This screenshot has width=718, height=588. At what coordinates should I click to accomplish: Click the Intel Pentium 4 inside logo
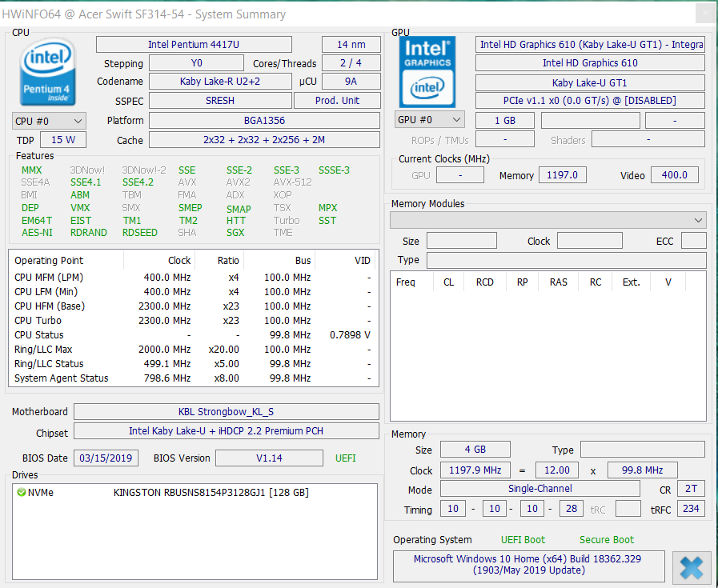point(47,71)
